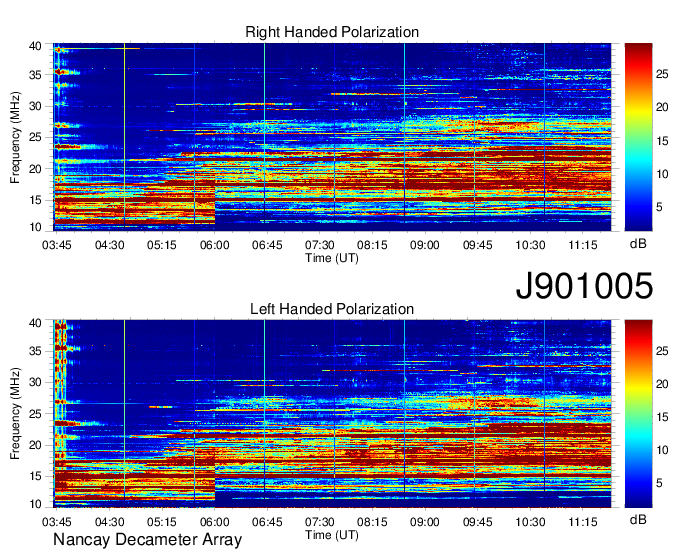Click the 03:45 time tick of Right Handed plot
The image size is (680, 552).
pos(56,245)
